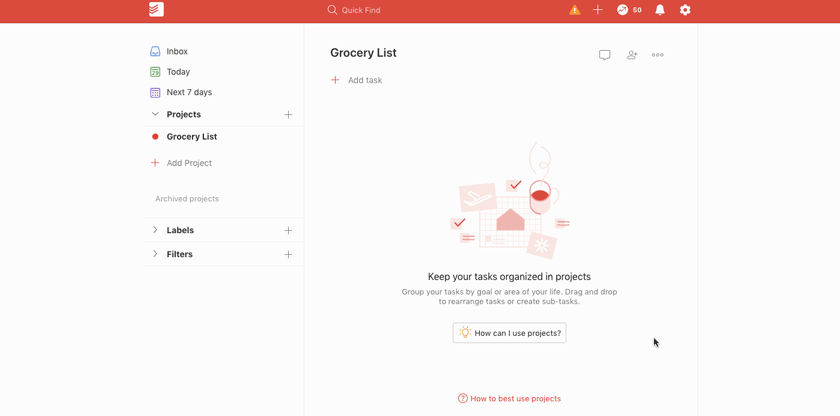Click the How can I use projects button
The height and width of the screenshot is (416, 840).
(509, 333)
